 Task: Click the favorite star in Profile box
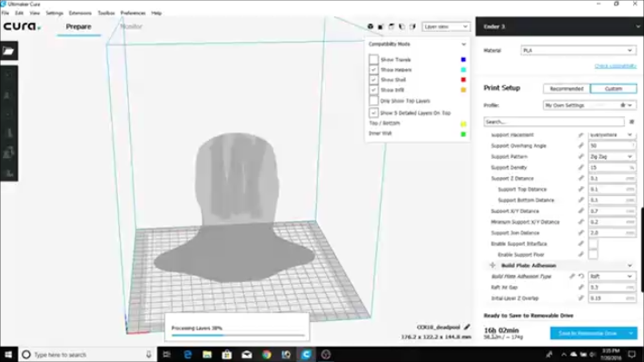point(622,105)
